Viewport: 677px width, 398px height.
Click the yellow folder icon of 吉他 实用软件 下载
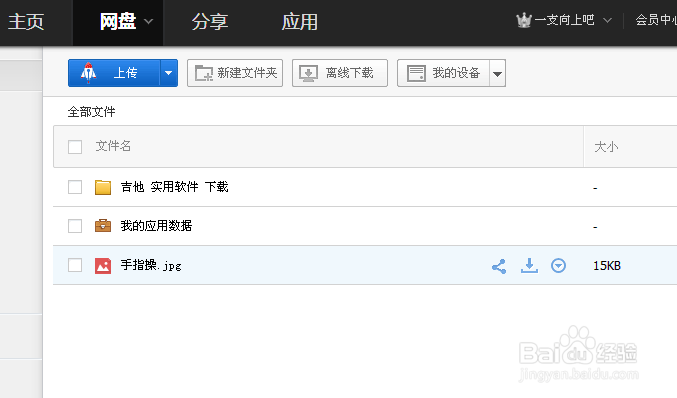(x=103, y=187)
